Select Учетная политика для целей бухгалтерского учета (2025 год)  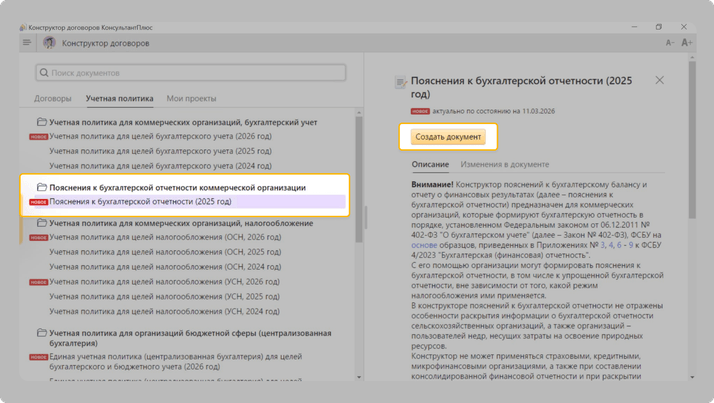[160, 151]
